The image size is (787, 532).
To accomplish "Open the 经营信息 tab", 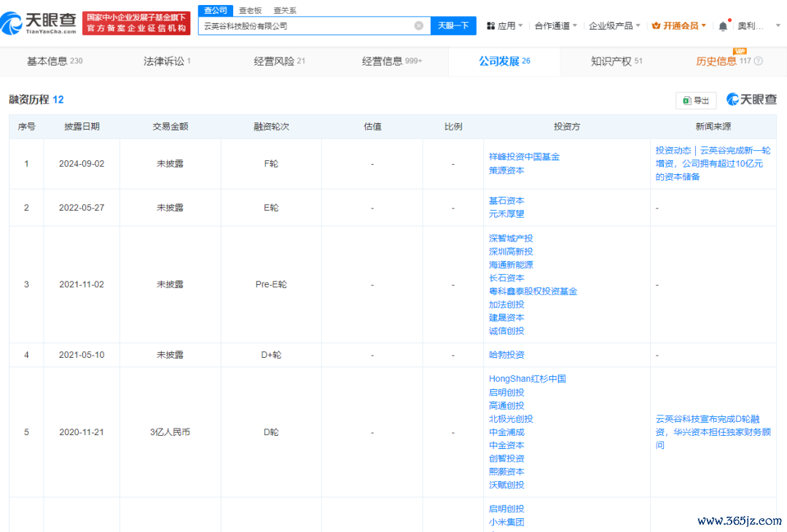I will point(391,61).
